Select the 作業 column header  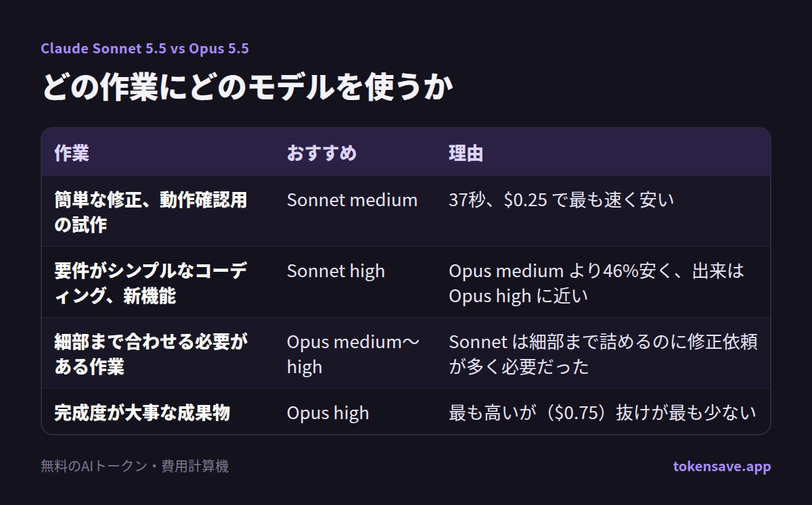tap(72, 153)
